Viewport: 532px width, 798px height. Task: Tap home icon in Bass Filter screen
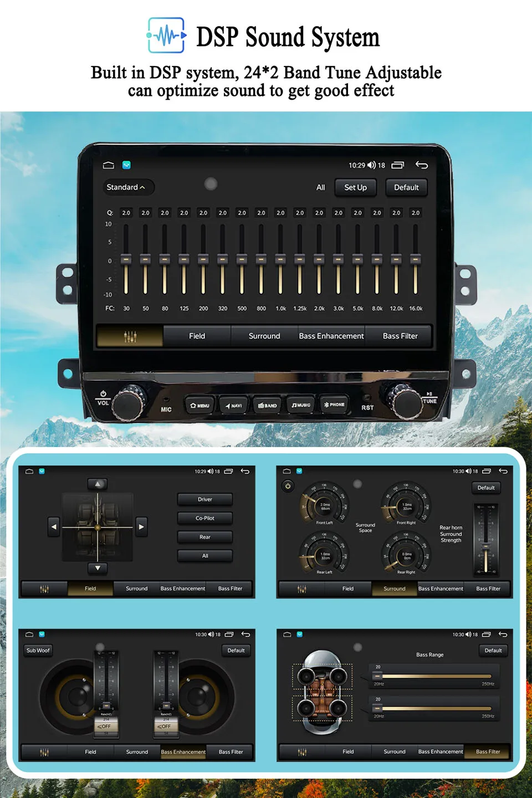coord(287,635)
